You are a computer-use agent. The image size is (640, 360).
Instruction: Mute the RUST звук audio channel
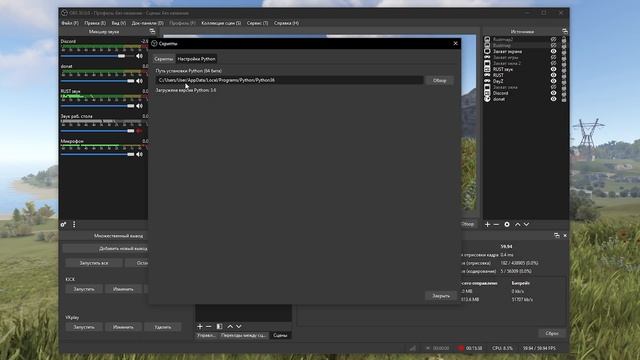pos(139,106)
